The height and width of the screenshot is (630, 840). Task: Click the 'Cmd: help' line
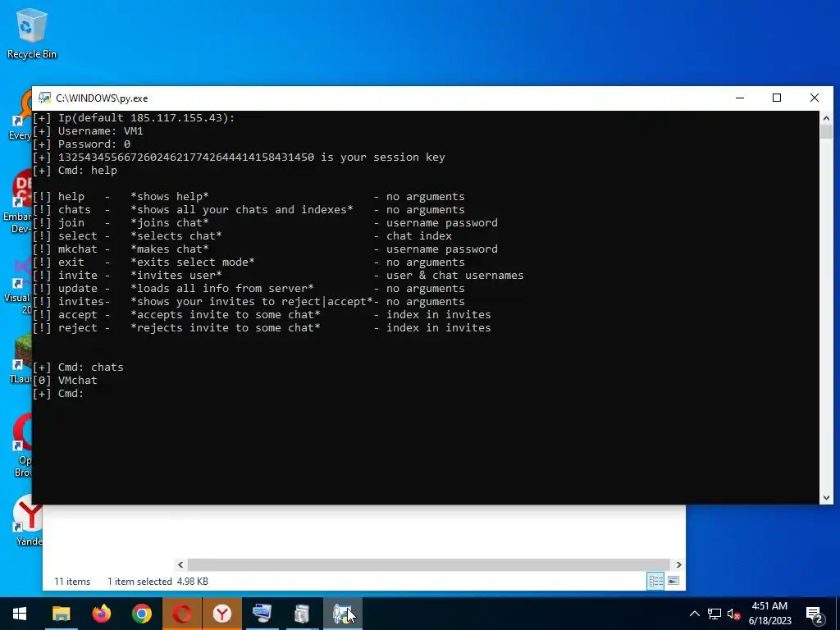pos(75,171)
